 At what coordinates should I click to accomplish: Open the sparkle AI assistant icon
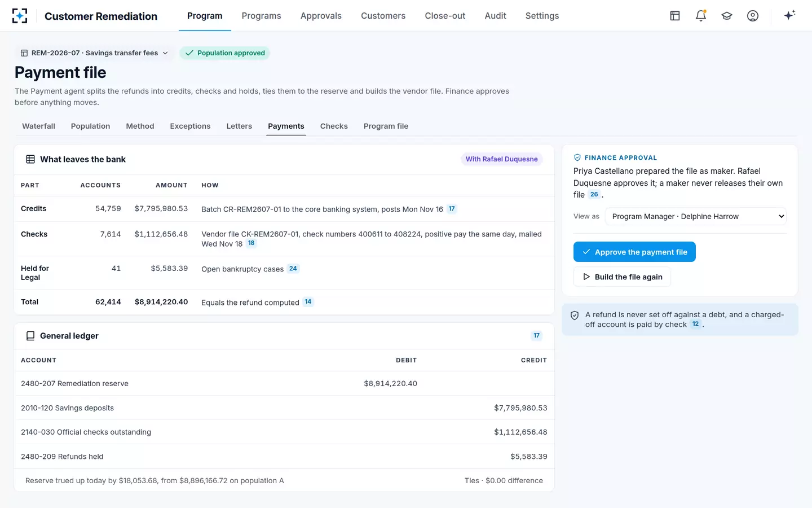tap(789, 15)
